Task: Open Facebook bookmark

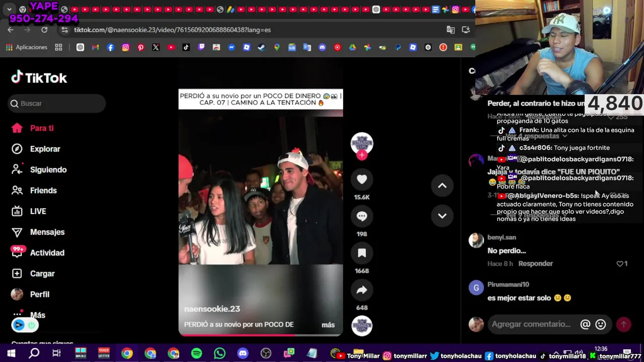Action: [110, 47]
